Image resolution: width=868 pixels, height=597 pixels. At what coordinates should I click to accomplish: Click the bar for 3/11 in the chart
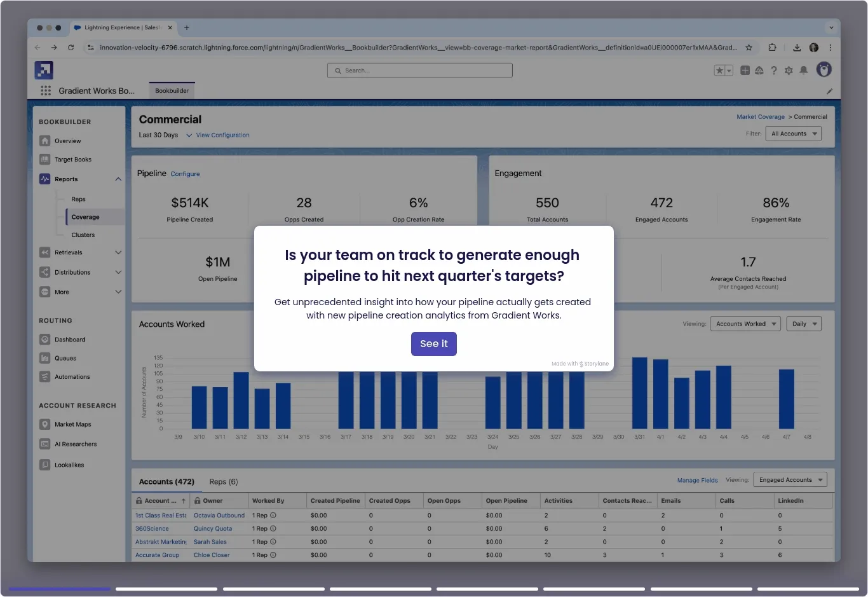click(220, 408)
